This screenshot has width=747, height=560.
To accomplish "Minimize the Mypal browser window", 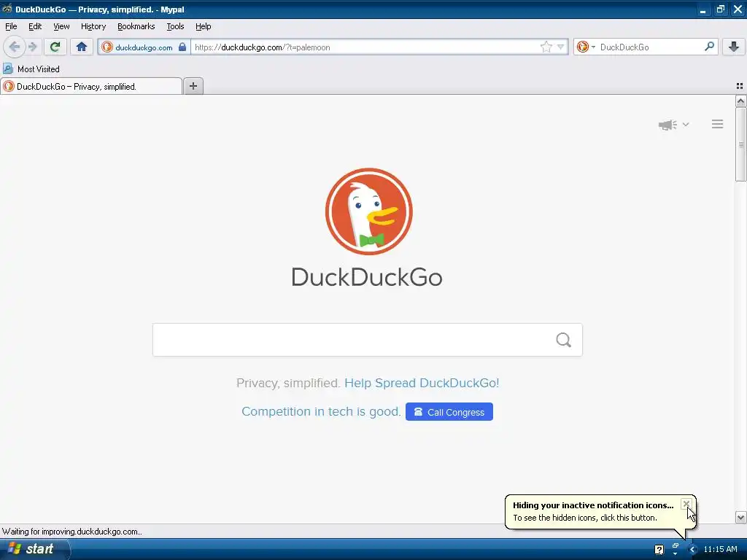I will click(x=703, y=9).
